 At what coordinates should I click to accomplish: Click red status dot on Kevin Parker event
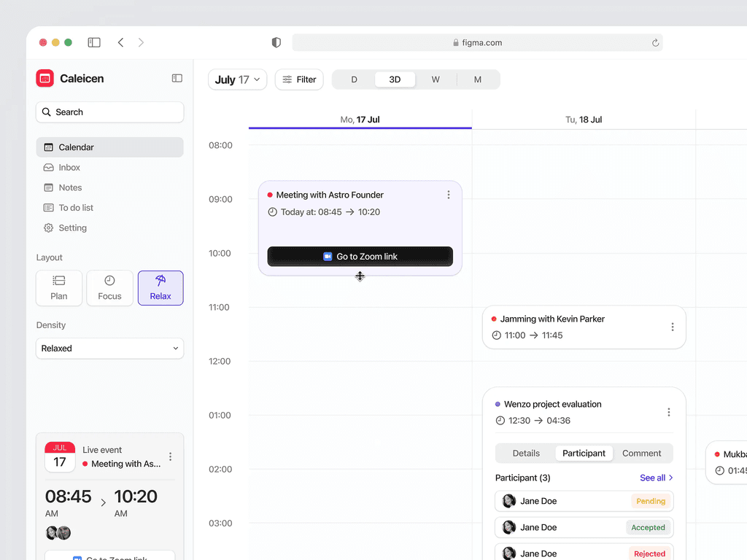click(x=494, y=319)
